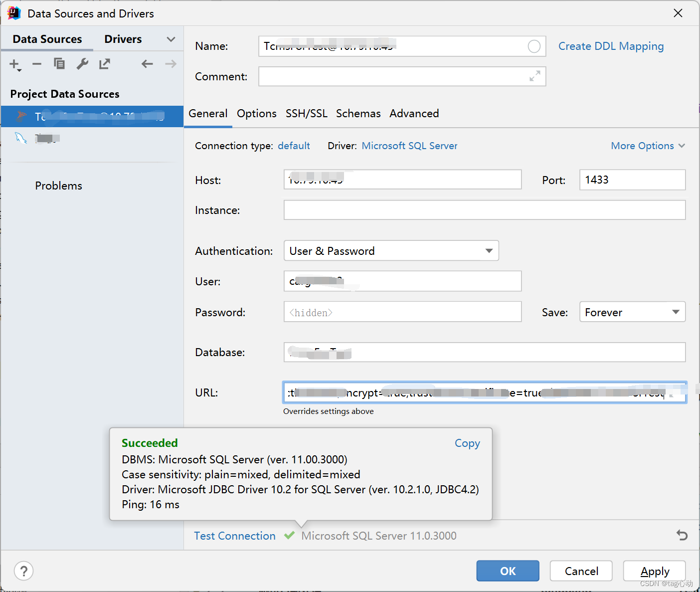Open the SSH/SSL tab

pos(307,114)
